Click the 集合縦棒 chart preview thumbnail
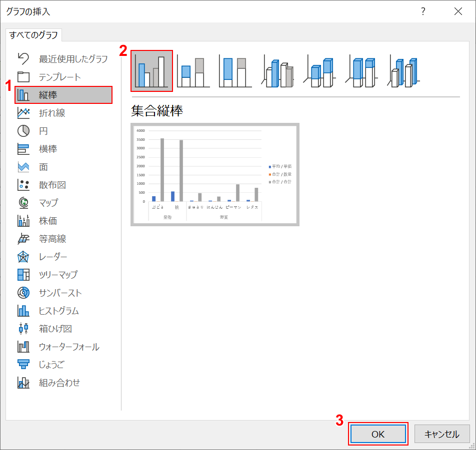This screenshot has width=476, height=450. click(x=215, y=174)
